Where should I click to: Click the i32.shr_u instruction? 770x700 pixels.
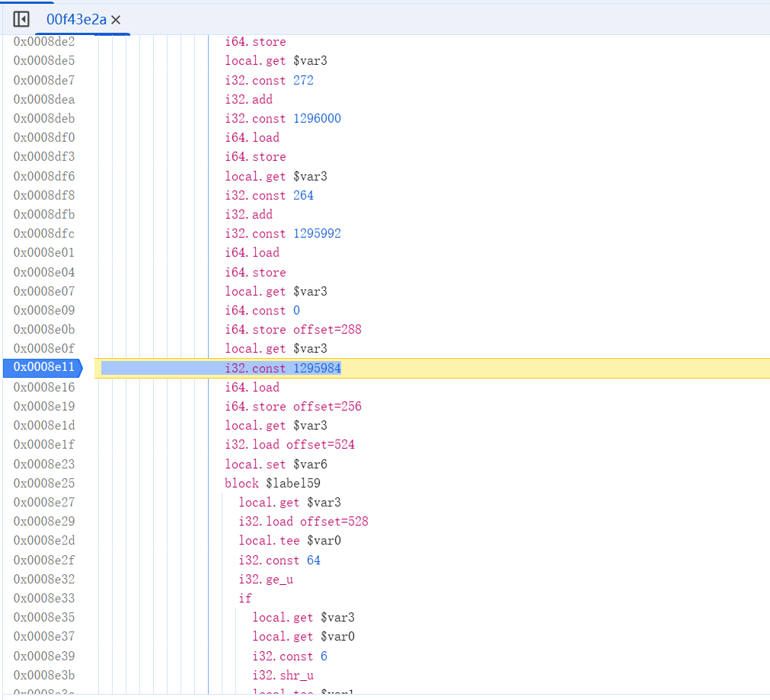283,675
